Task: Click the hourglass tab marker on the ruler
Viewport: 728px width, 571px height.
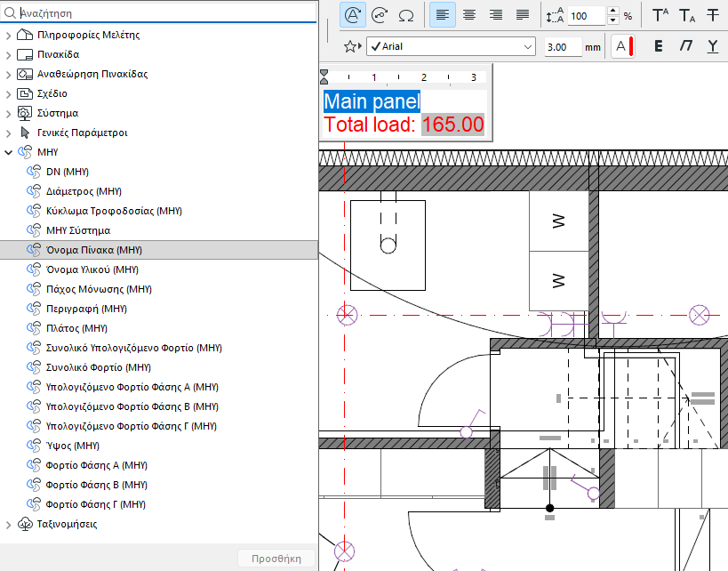Action: [x=324, y=77]
